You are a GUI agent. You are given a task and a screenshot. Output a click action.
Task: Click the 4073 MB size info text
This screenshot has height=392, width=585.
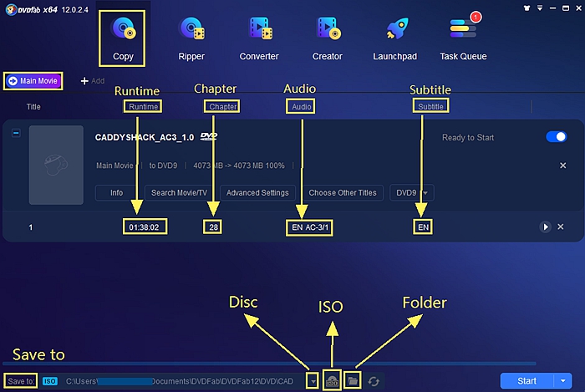[x=239, y=165]
